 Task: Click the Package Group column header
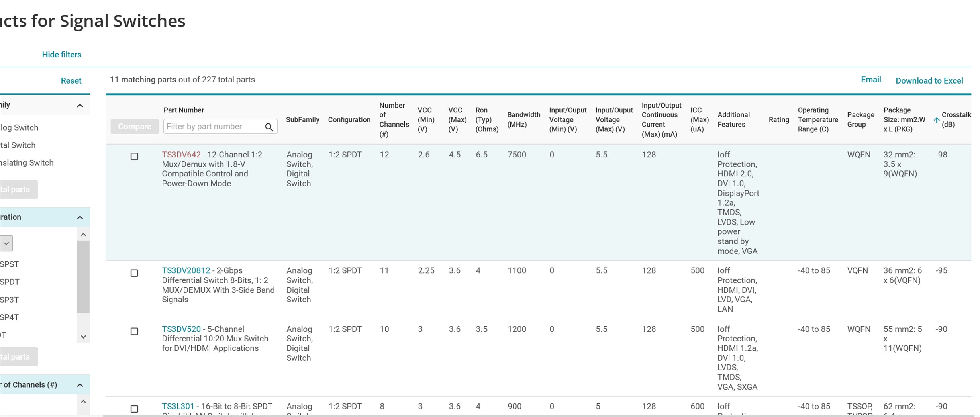point(860,119)
